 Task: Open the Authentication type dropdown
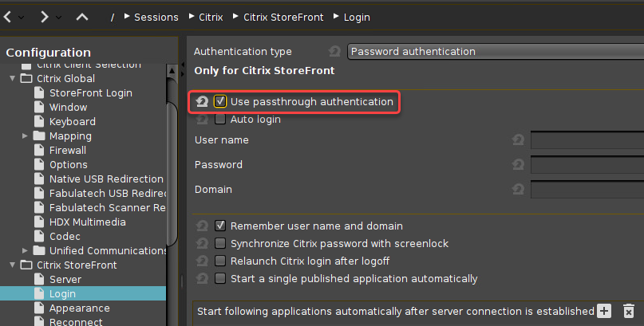click(495, 52)
